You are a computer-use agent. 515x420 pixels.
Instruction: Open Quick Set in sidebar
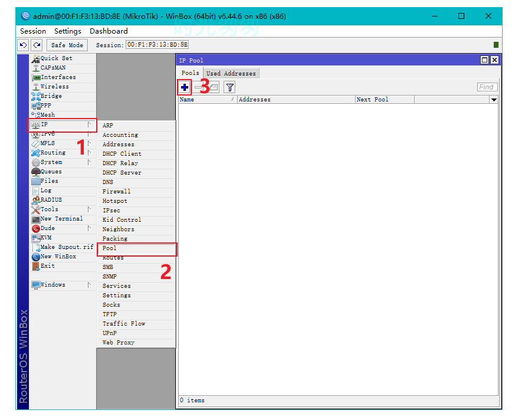[63, 58]
